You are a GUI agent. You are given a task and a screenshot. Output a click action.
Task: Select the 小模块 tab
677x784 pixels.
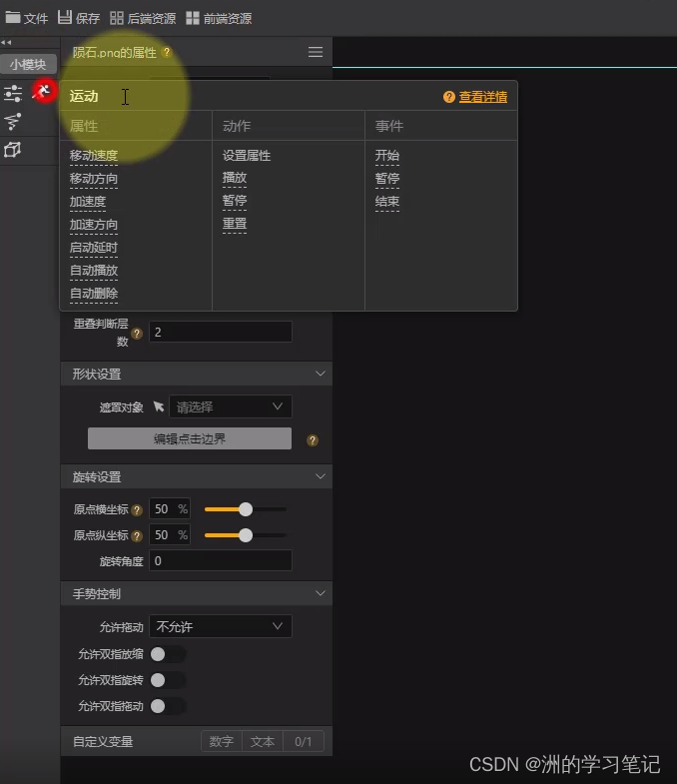28,64
